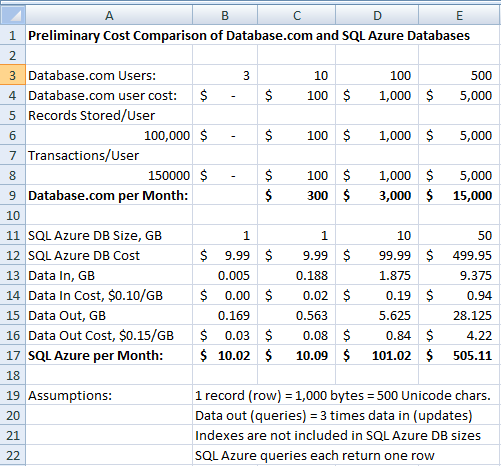Click the 4.22 data out cost cell

tap(459, 335)
